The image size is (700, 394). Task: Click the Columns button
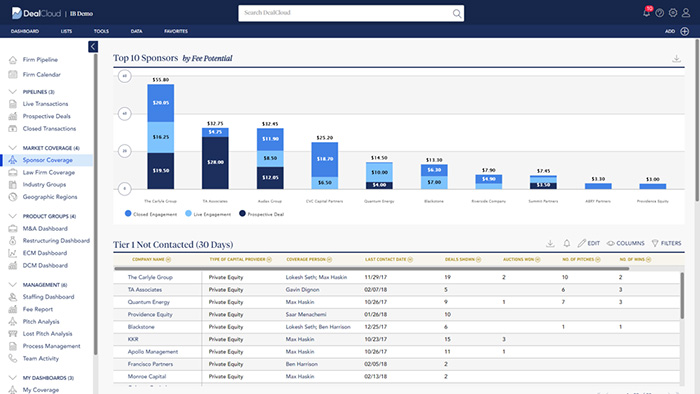(625, 243)
